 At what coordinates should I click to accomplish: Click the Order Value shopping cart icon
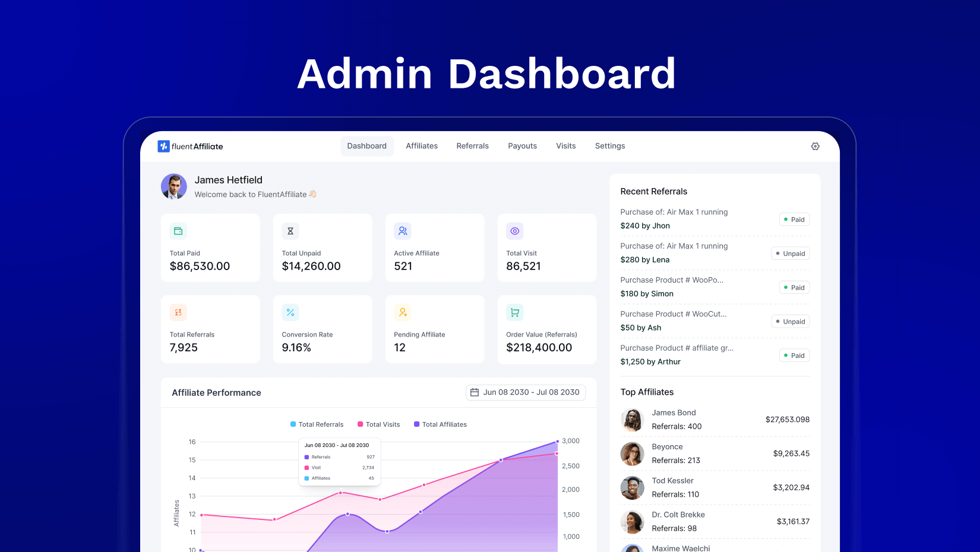pyautogui.click(x=515, y=312)
